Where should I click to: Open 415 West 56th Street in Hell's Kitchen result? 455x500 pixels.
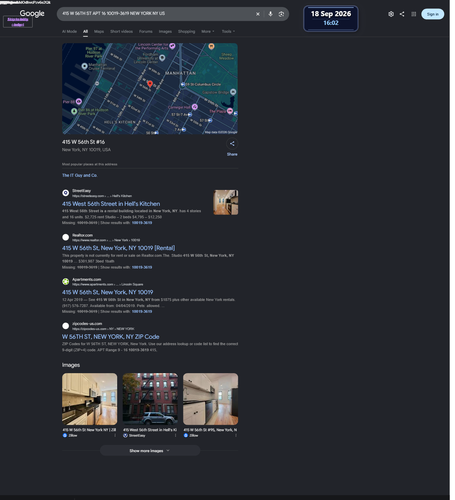[x=111, y=204]
